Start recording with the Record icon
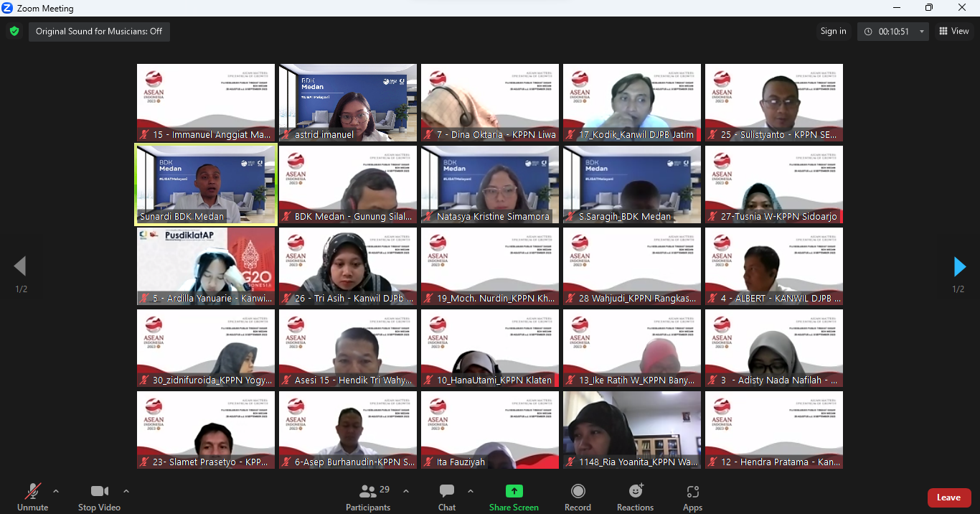The height and width of the screenshot is (514, 980). click(578, 492)
